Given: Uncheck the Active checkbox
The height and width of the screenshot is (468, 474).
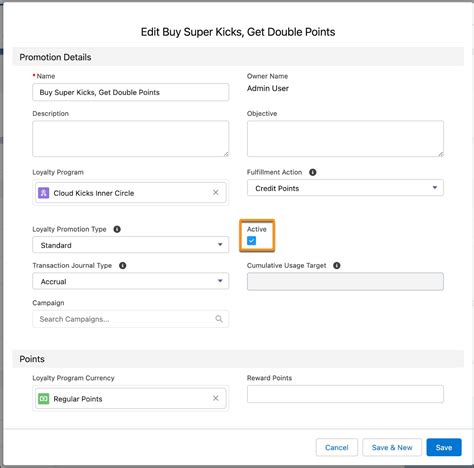Looking at the screenshot, I should [x=252, y=241].
